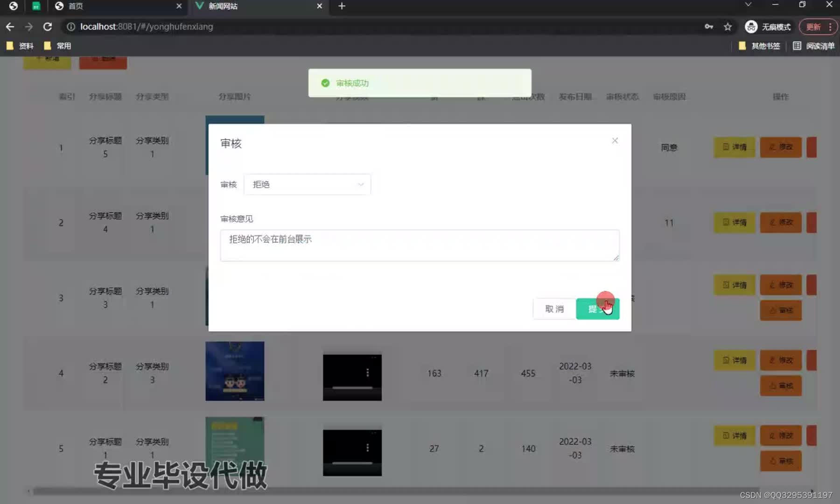Image resolution: width=840 pixels, height=504 pixels.
Task: Click the 发布日期 column header
Action: click(575, 97)
